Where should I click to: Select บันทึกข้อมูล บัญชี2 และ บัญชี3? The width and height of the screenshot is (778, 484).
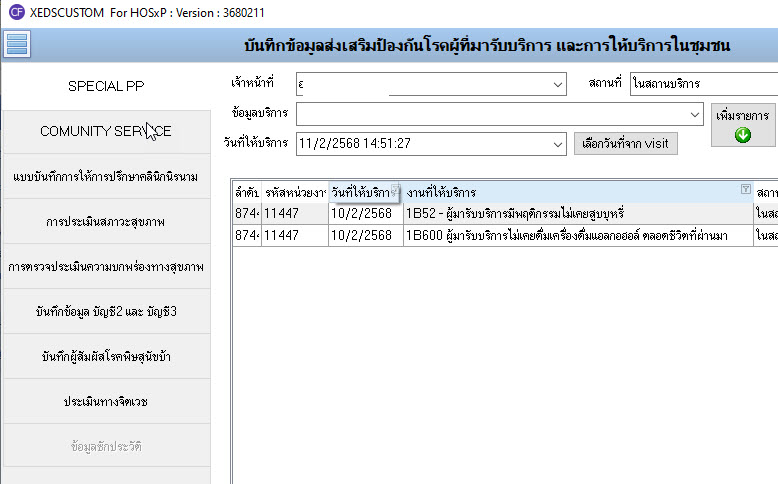pyautogui.click(x=106, y=312)
